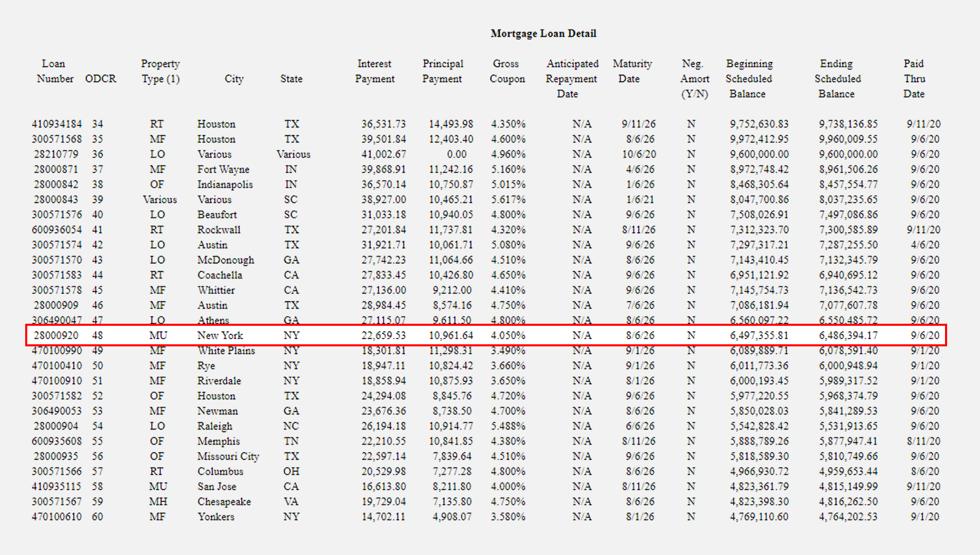
Task: Click the Fort Wayne city cell
Action: (223, 170)
